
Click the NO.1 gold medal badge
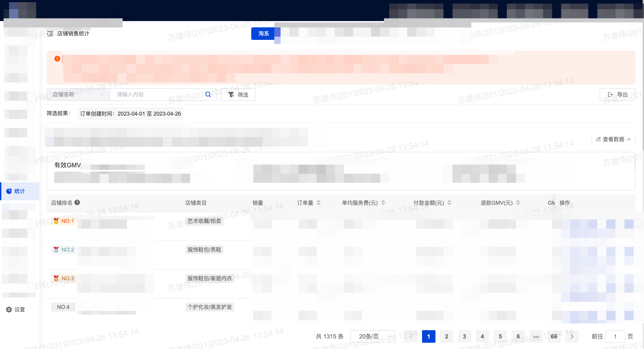click(x=64, y=221)
